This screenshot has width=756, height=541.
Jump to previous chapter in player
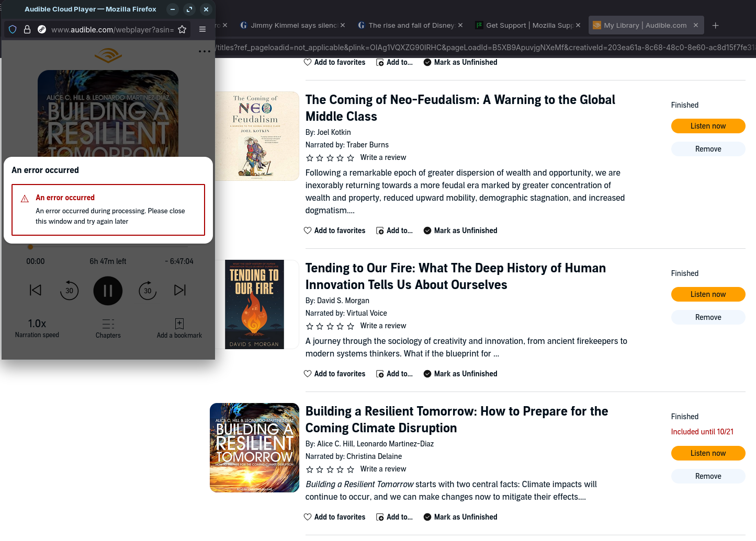36,290
